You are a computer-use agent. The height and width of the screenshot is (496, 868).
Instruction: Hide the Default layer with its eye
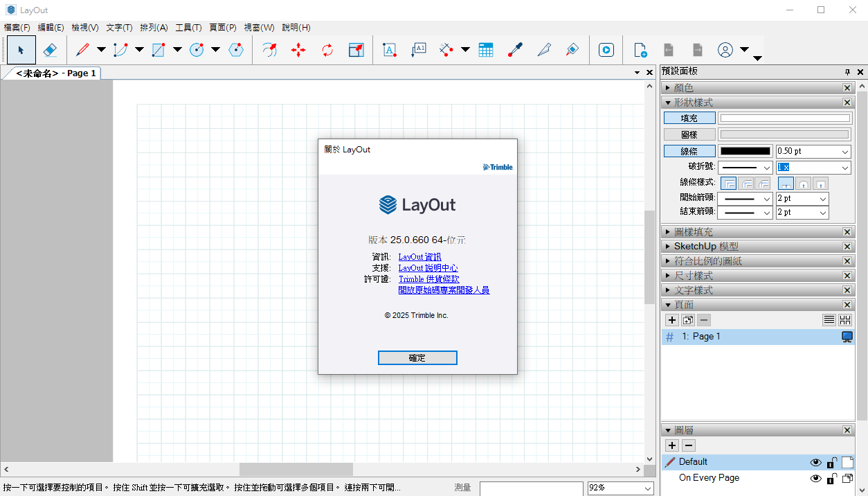tap(816, 462)
